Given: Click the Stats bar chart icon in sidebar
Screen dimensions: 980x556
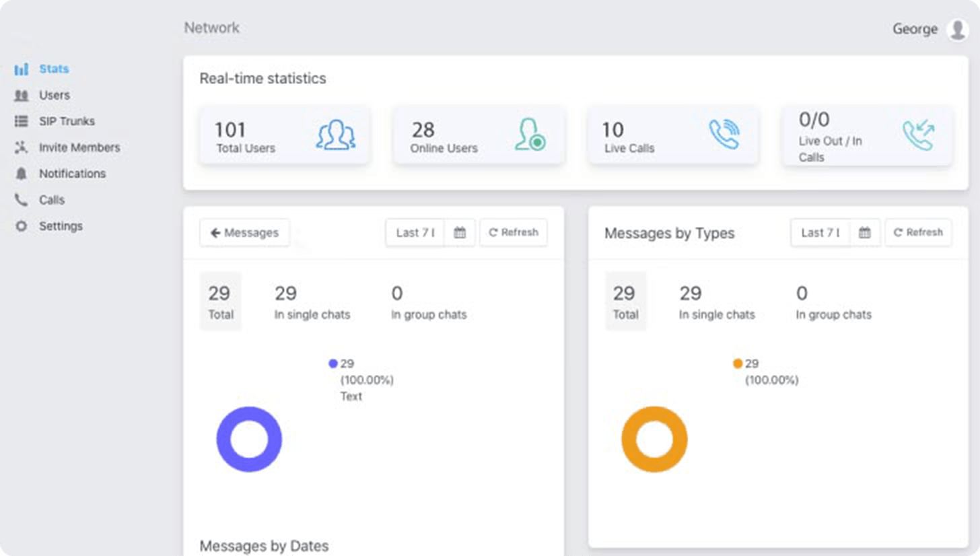Looking at the screenshot, I should point(22,69).
